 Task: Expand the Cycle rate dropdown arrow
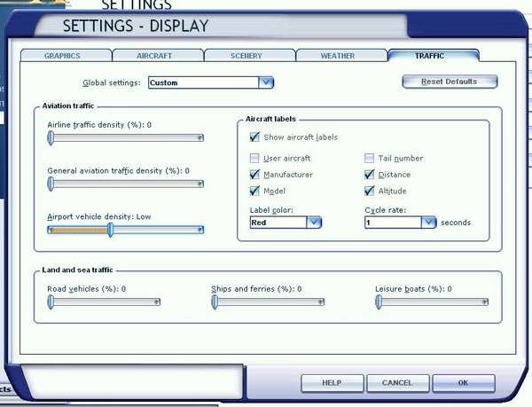(x=429, y=223)
